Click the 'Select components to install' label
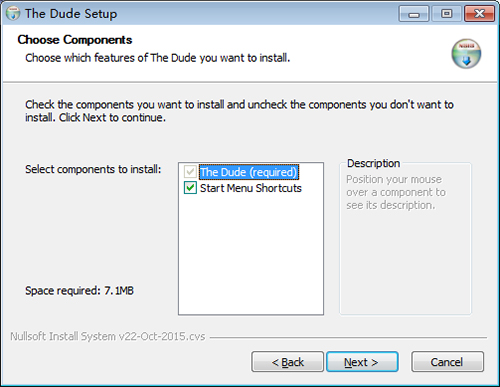Screen dimensions: 500x387 tap(93, 169)
